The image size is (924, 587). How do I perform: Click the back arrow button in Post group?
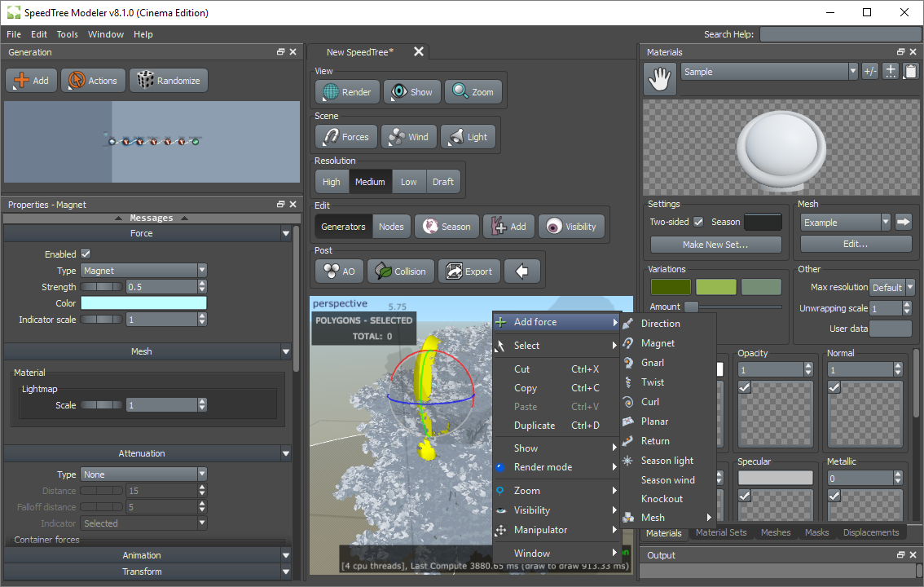[x=522, y=271]
